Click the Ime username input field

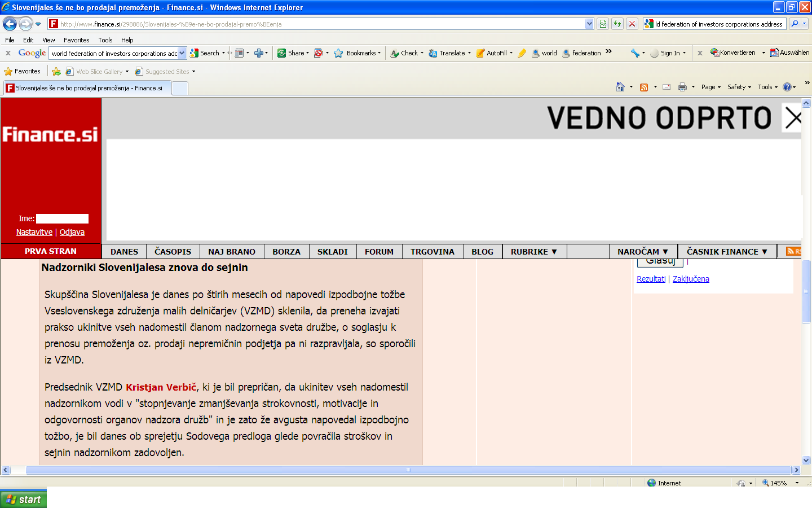click(62, 218)
